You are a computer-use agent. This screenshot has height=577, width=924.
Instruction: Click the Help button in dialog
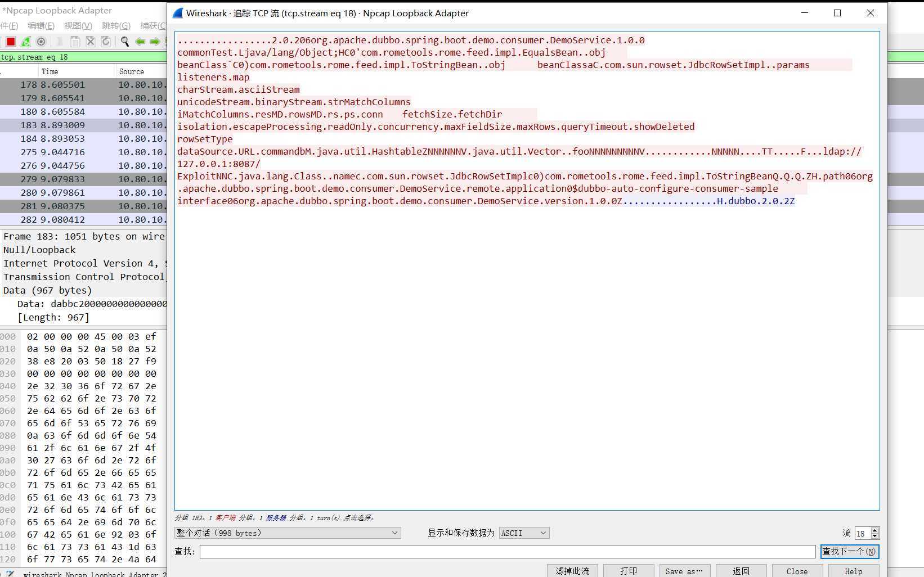click(853, 571)
